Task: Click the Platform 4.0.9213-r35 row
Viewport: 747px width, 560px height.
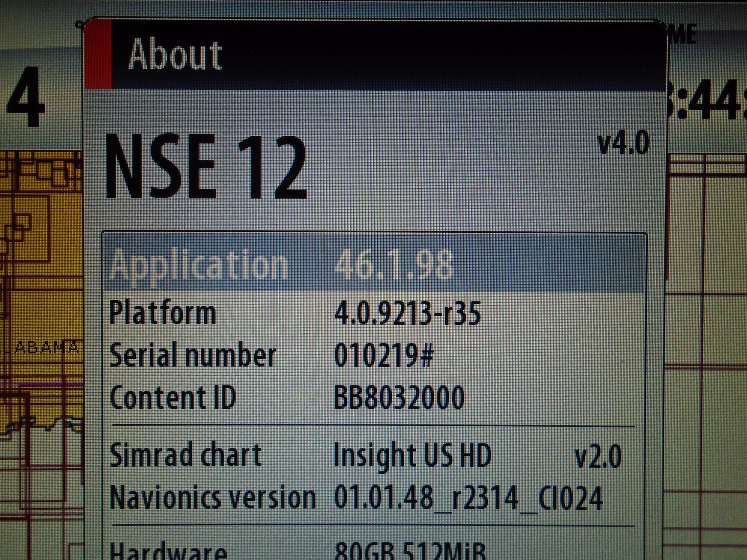Action: coord(373,313)
